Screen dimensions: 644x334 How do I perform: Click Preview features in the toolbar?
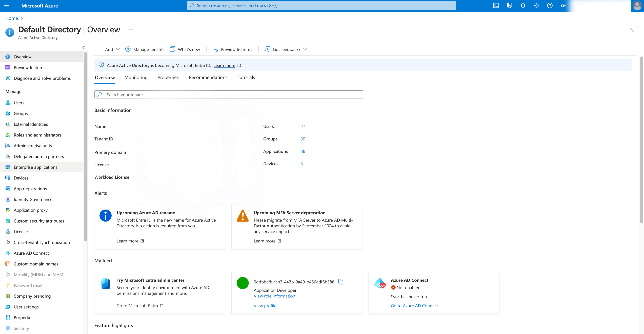(x=232, y=49)
